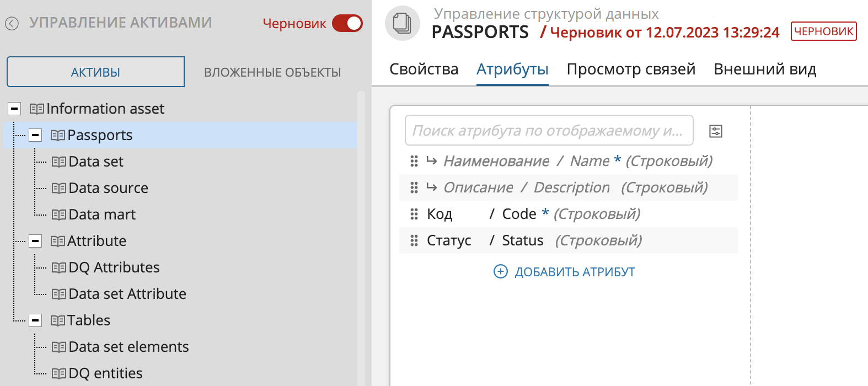The height and width of the screenshot is (386, 868).
Task: Click drag handle of Описание attribute
Action: pyautogui.click(x=414, y=187)
